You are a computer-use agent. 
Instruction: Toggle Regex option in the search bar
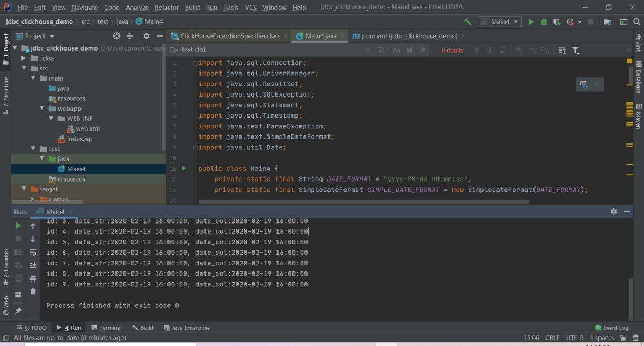422,50
